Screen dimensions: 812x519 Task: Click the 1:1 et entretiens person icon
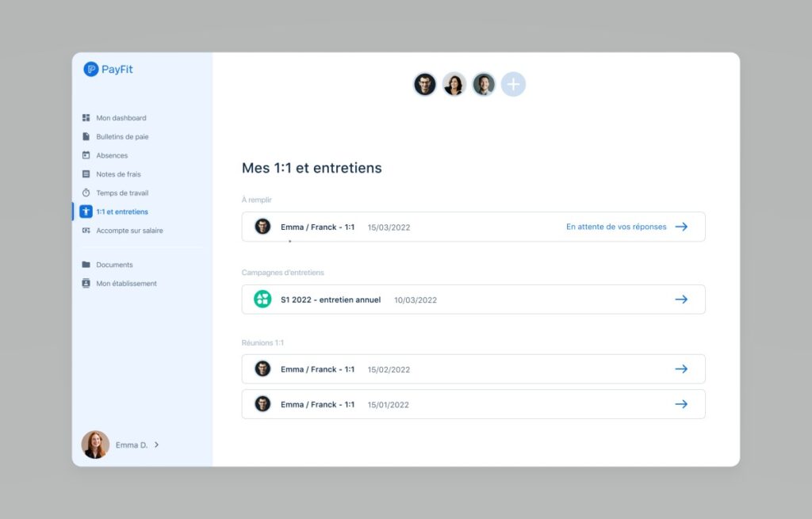point(86,212)
